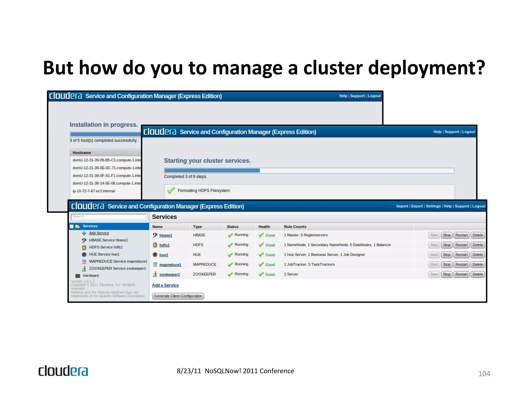Select HBASE Service hbase1 in sidebar
Image resolution: width=532 pixels, height=411 pixels.
point(108,240)
